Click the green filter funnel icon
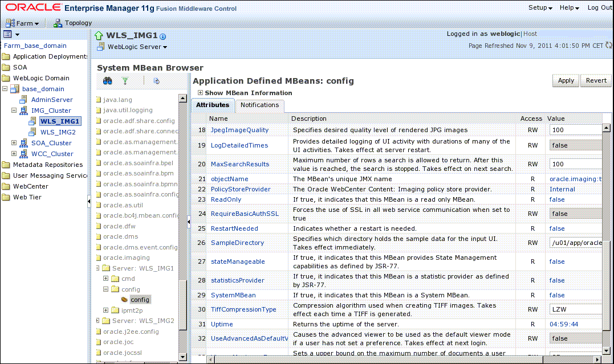Image resolution: width=614 pixels, height=364 pixels. [x=125, y=81]
